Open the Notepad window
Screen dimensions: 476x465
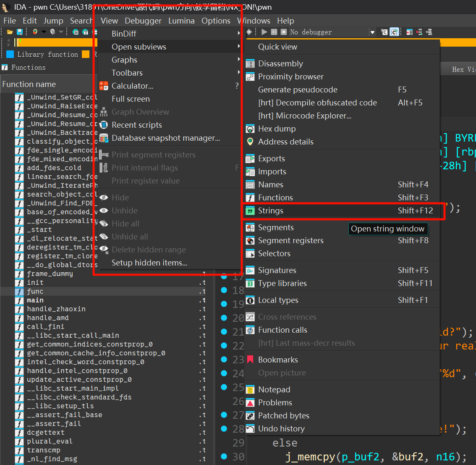coord(342,389)
